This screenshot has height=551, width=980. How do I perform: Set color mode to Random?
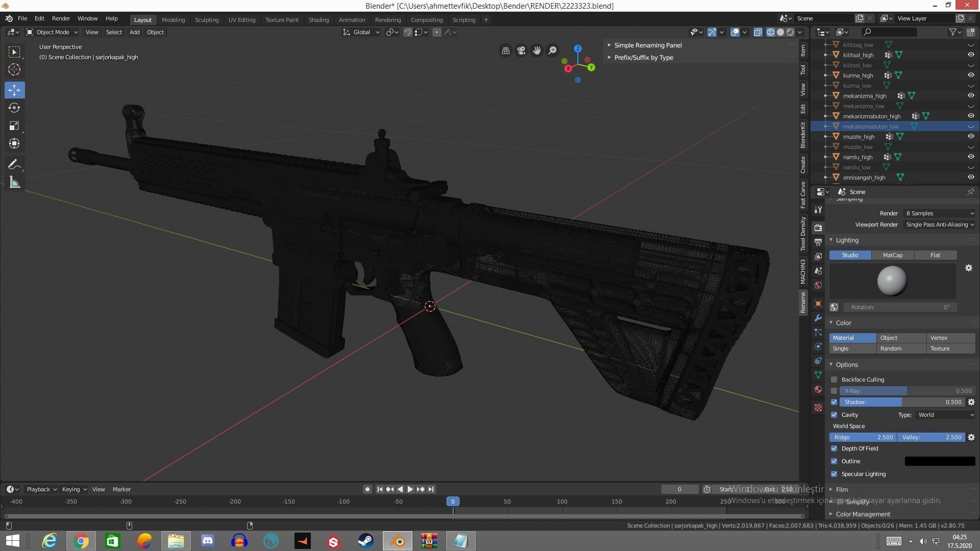(901, 348)
